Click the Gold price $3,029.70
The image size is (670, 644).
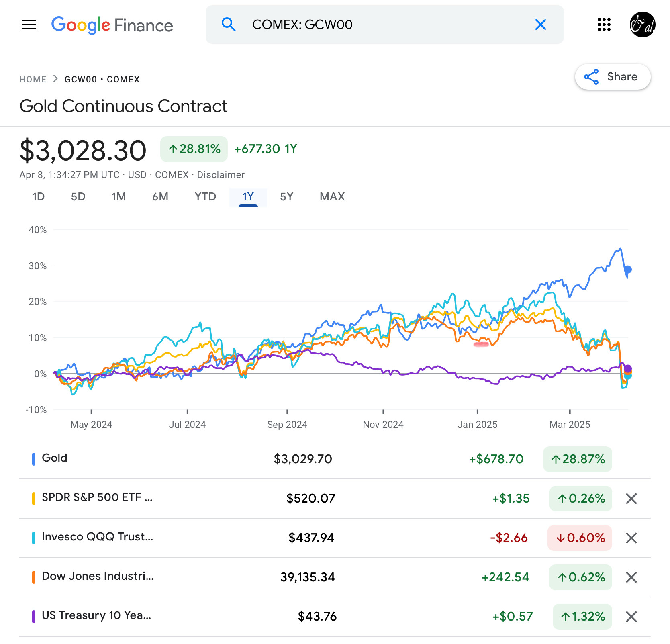point(303,459)
